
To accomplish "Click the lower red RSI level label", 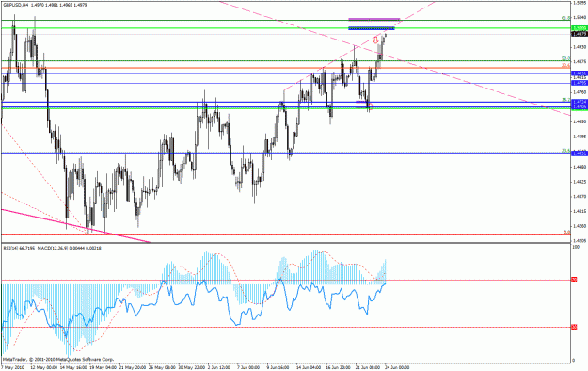I will click(574, 328).
